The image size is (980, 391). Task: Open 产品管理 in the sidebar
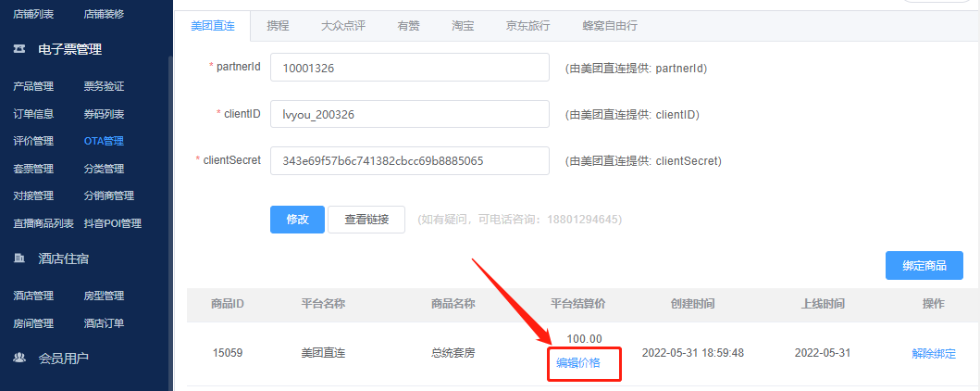33,87
